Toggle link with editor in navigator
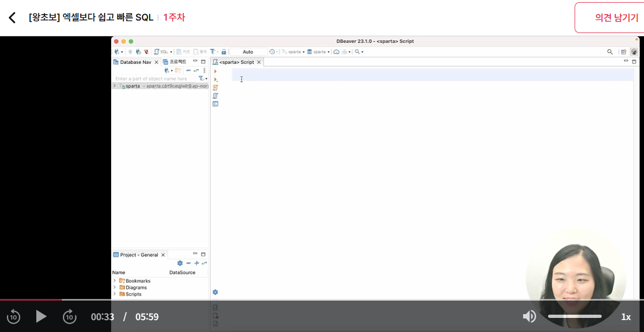Image resolution: width=644 pixels, height=332 pixels. click(x=196, y=70)
